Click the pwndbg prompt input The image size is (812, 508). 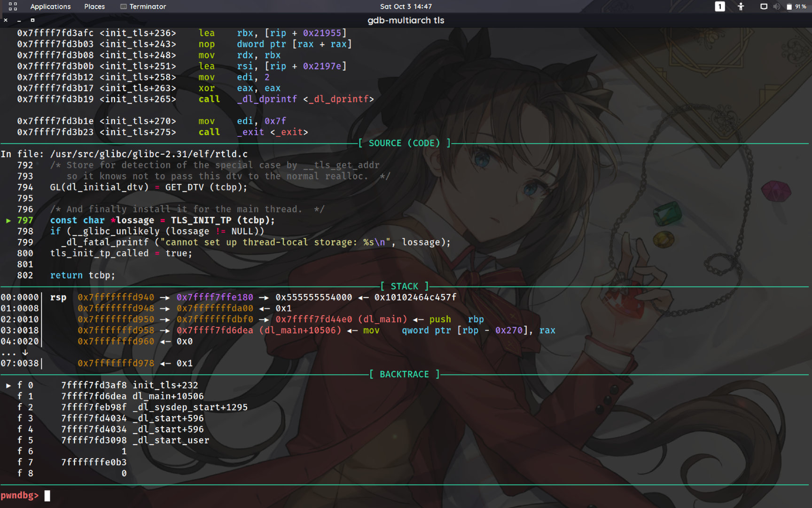coord(47,495)
